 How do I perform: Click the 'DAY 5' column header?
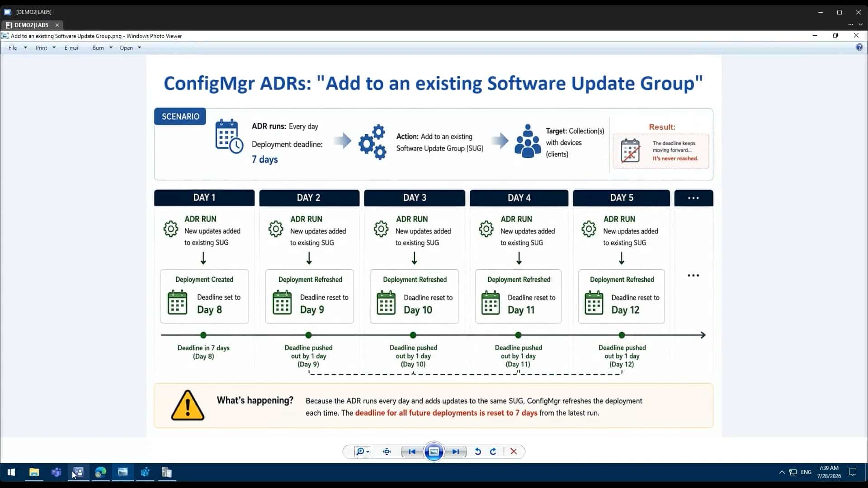coord(622,198)
